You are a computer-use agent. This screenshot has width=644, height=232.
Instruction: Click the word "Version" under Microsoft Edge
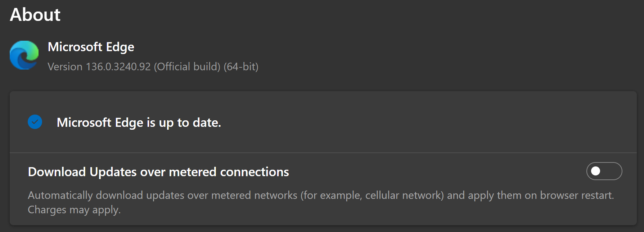[65, 67]
